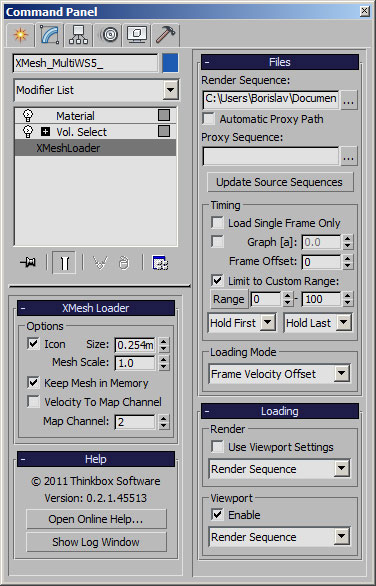Open Configure Modifier Sets icon

tap(160, 263)
